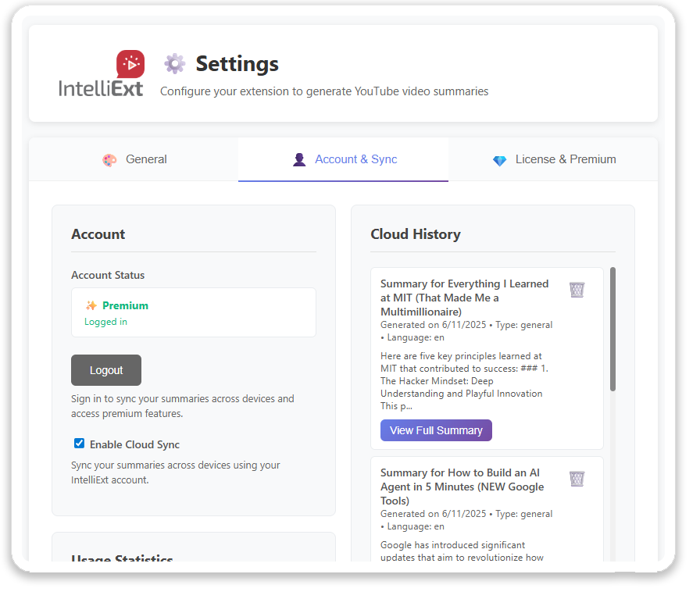Open the License & Premium tab
Screen dimensions: 700x599
(565, 159)
